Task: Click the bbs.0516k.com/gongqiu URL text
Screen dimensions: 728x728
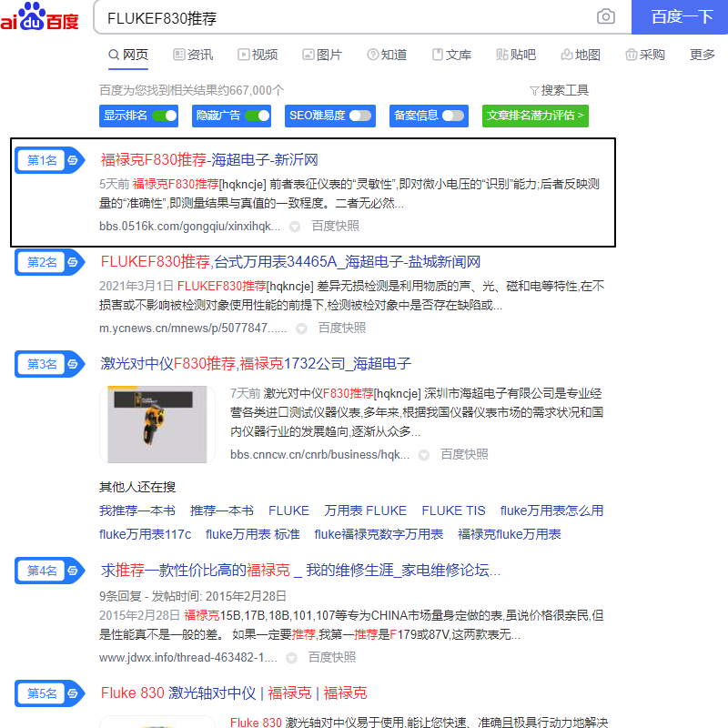Action: point(189,226)
